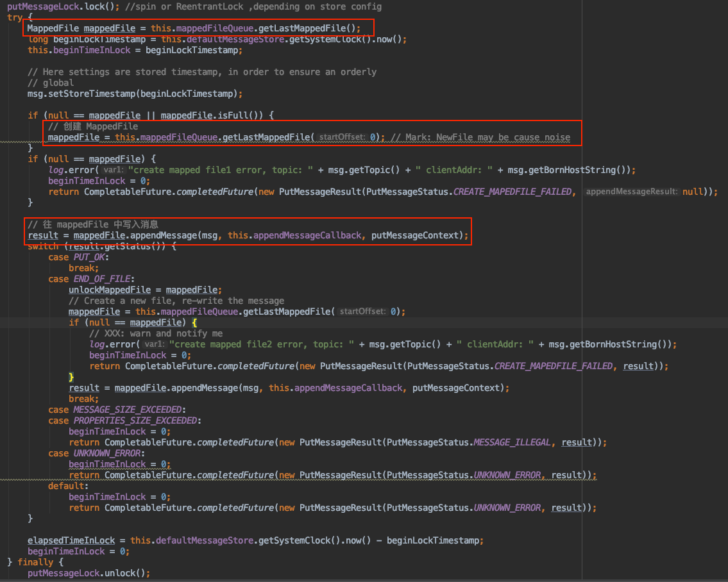Click the highlighted yellow closing brace before the second appendMessage
The height and width of the screenshot is (582, 728).
(x=71, y=377)
